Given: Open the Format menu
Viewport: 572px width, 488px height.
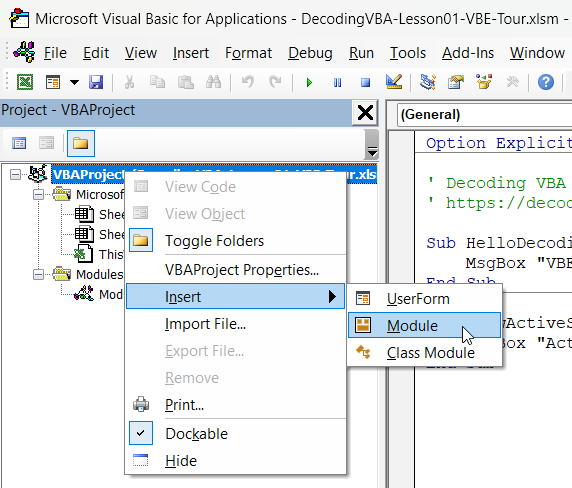Looking at the screenshot, I should tap(248, 53).
